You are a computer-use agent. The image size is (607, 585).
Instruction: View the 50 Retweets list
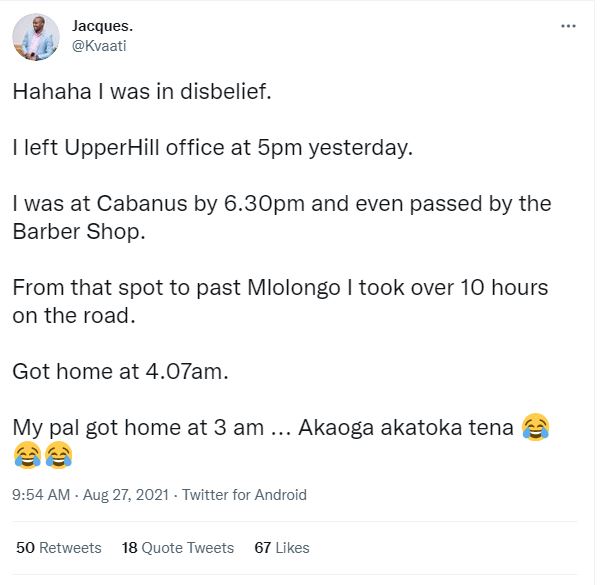(x=59, y=548)
